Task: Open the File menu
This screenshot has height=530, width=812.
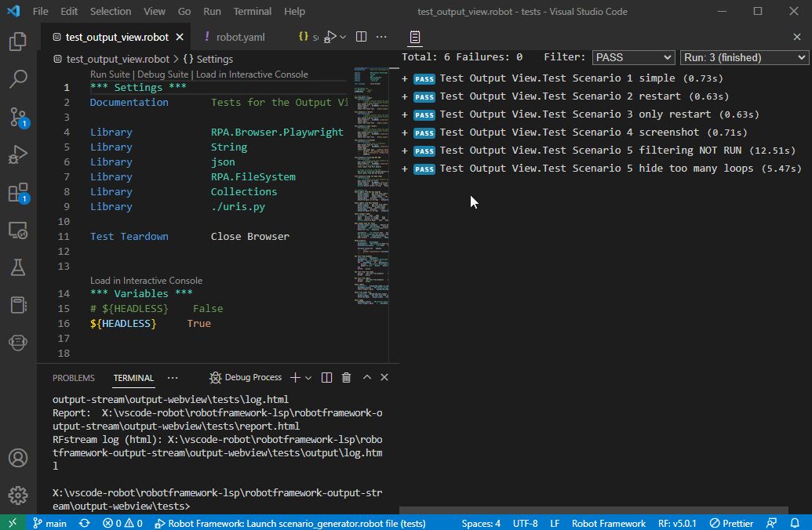Action: pyautogui.click(x=40, y=12)
